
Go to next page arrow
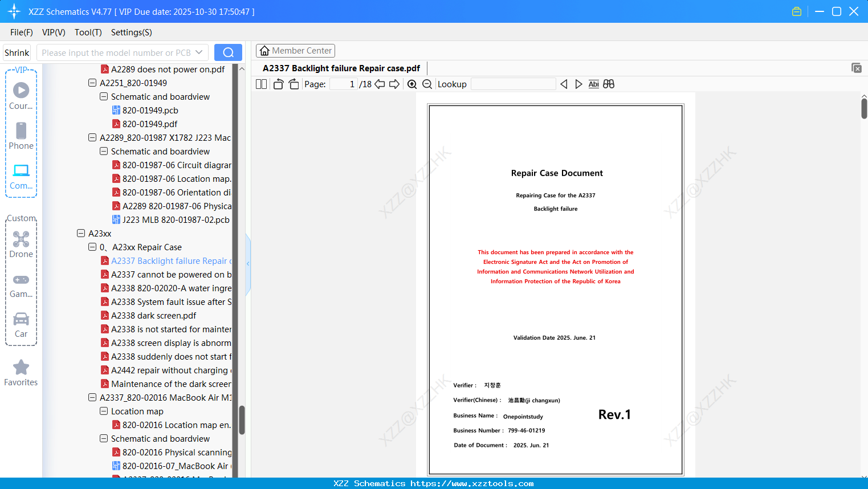tap(394, 84)
